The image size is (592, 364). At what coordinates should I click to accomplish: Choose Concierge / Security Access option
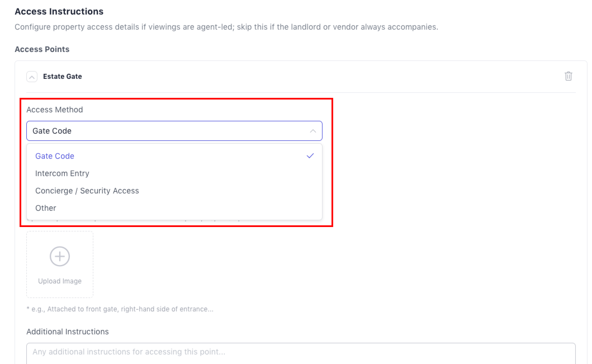tap(87, 191)
